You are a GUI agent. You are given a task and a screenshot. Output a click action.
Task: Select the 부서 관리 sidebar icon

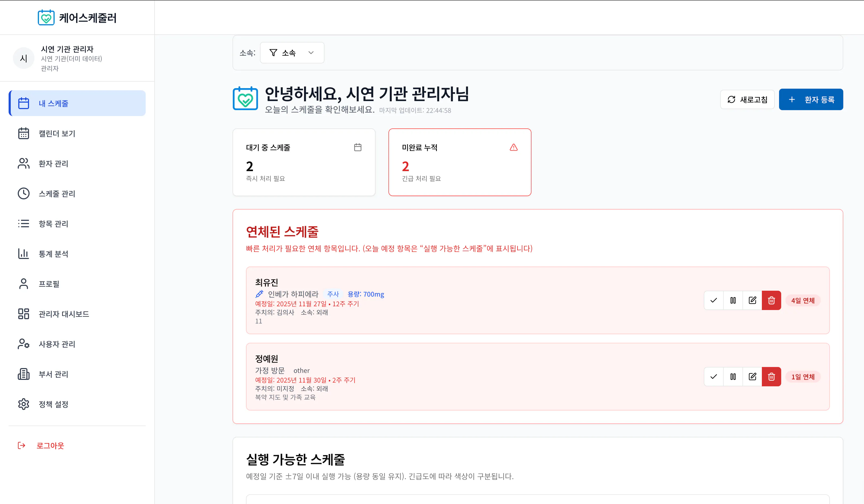[23, 374]
